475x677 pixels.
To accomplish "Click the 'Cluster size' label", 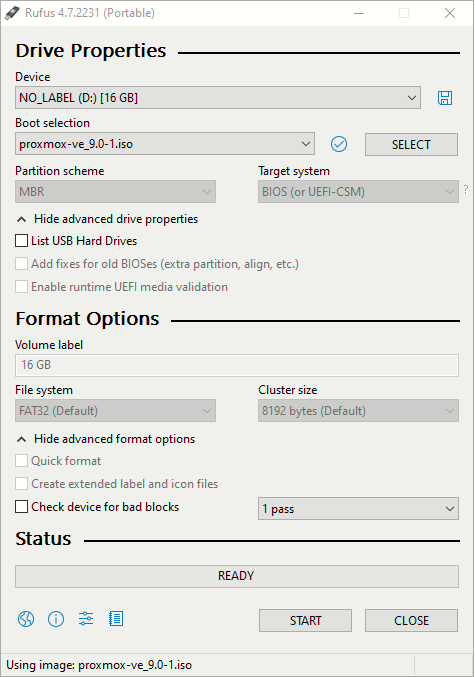I will coord(288,390).
